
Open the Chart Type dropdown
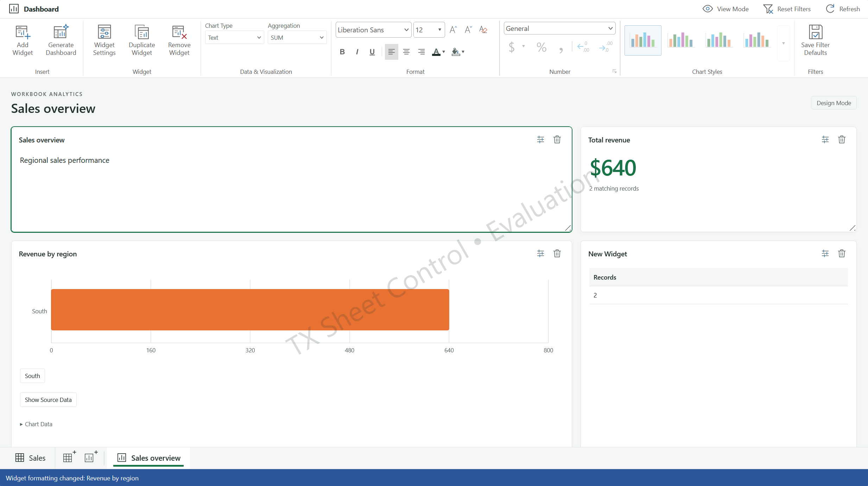click(234, 37)
